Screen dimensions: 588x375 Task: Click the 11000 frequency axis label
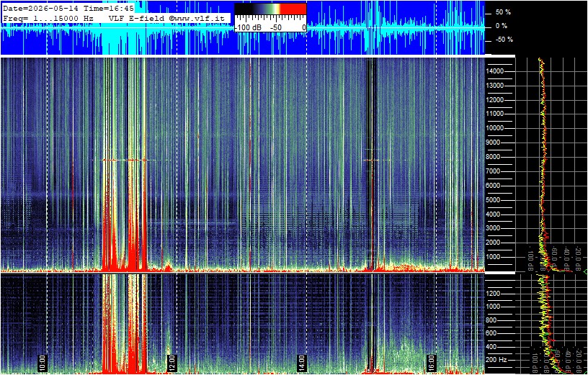coord(495,114)
